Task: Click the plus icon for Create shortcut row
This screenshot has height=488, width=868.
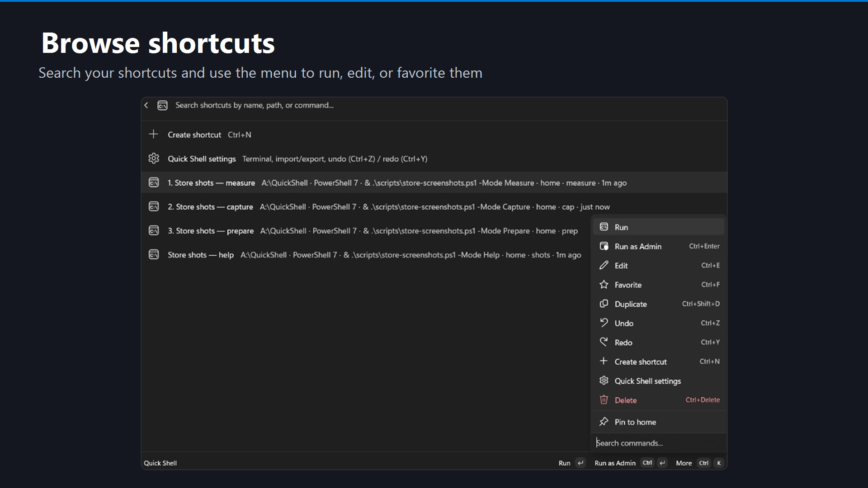Action: tap(154, 134)
